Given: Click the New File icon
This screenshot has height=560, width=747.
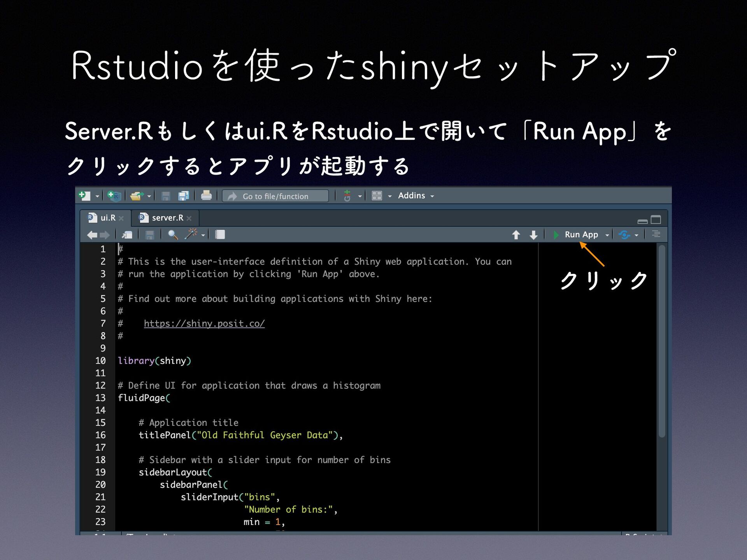Looking at the screenshot, I should coord(84,196).
